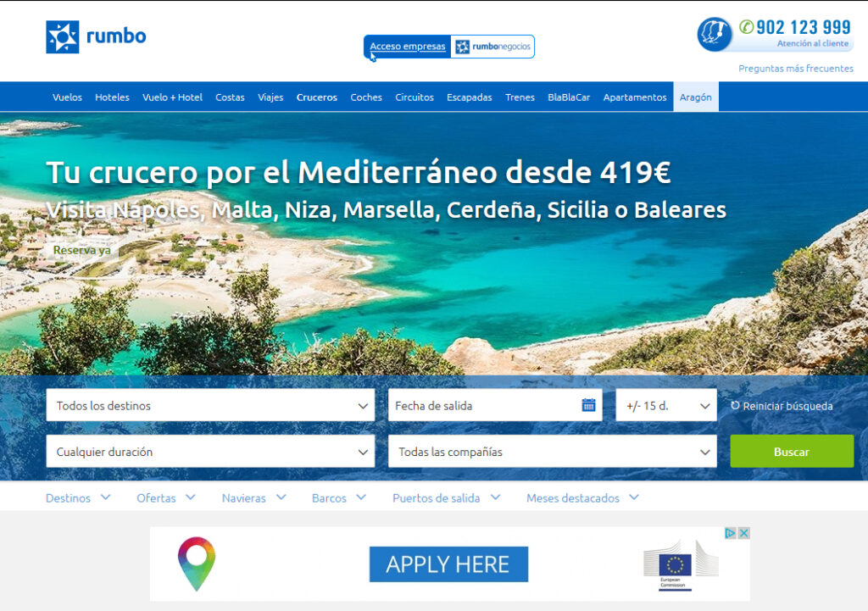Screen dimensions: 868x611
Task: Select the Cruceros navigation tab
Action: [x=317, y=97]
